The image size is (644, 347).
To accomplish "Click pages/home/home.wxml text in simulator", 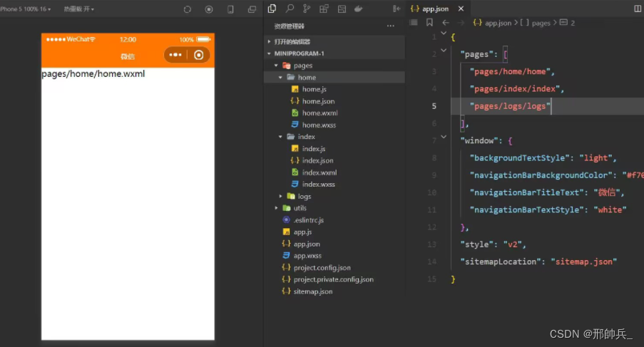I will tap(93, 74).
